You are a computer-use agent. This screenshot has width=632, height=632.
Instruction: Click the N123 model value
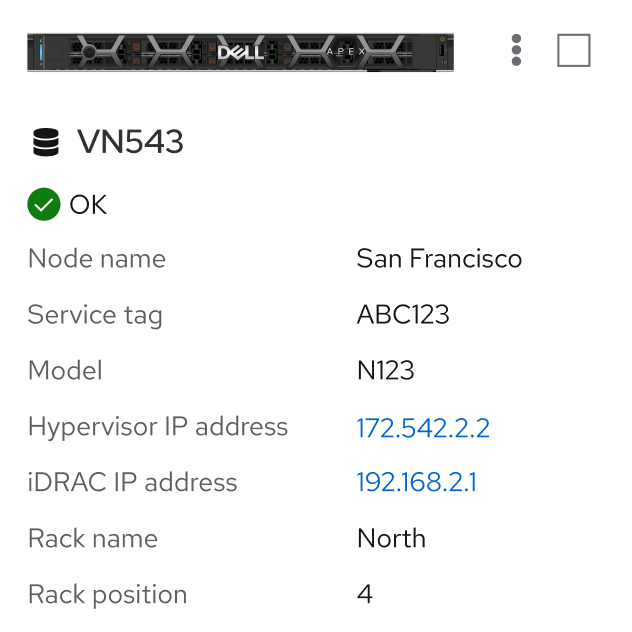click(385, 371)
